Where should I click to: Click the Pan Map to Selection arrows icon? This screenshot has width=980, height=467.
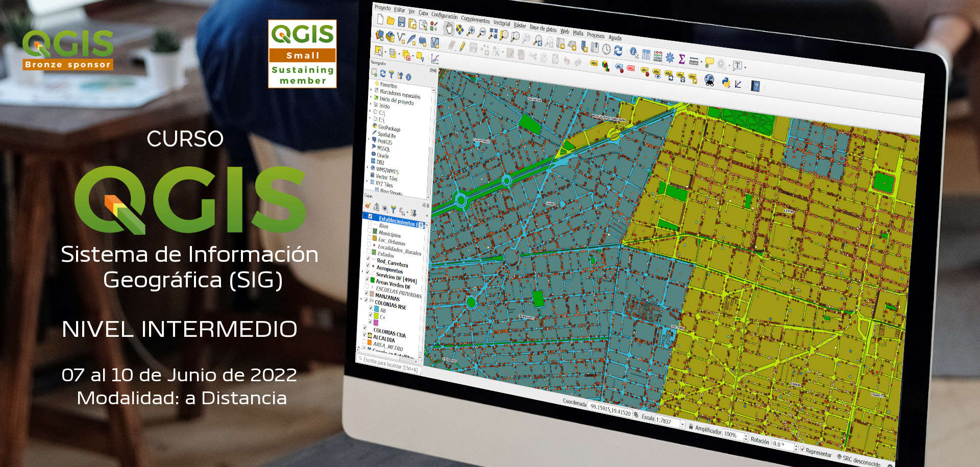coord(459,30)
